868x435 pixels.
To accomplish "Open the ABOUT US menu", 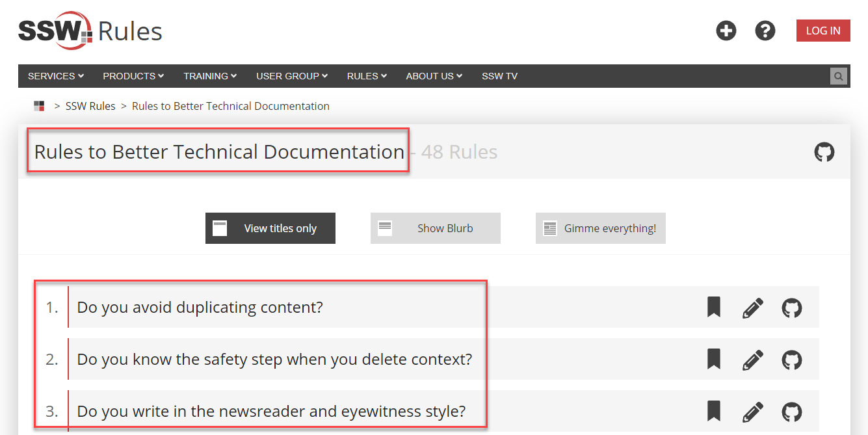I will (x=434, y=76).
